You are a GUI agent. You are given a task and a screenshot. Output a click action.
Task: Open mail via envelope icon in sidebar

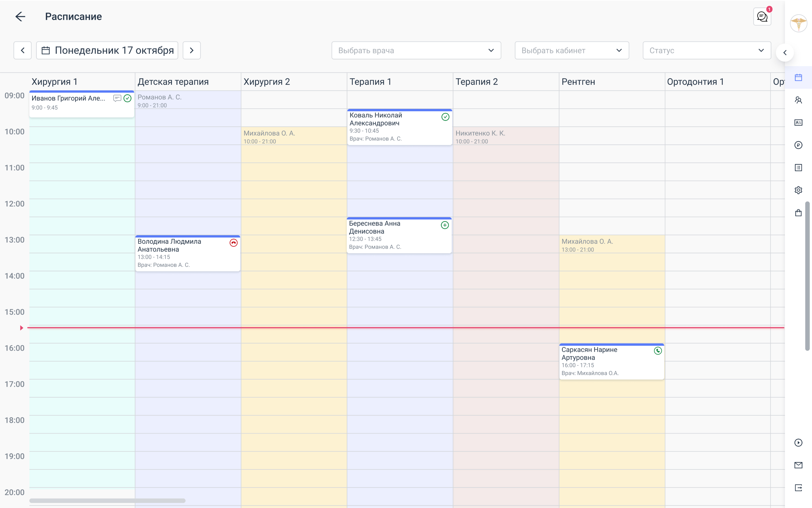(x=799, y=465)
